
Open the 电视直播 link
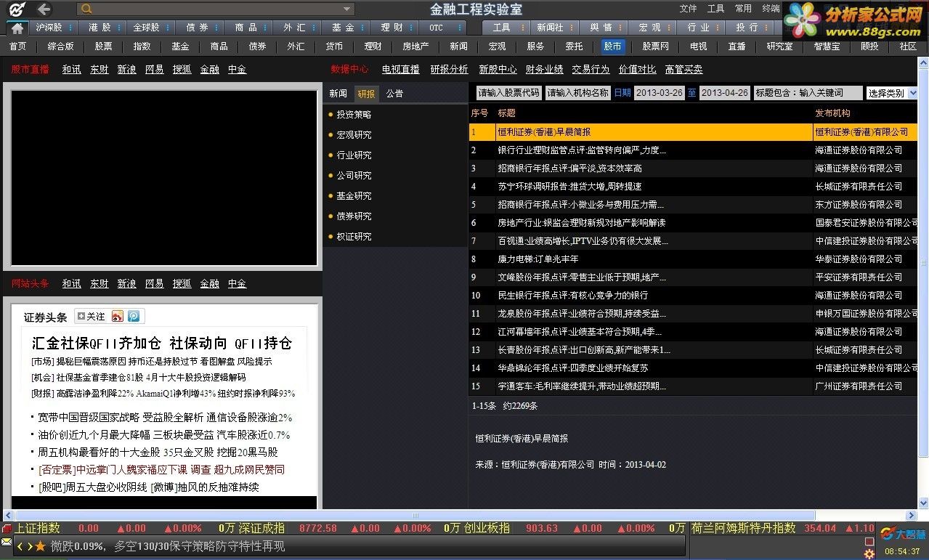401,70
